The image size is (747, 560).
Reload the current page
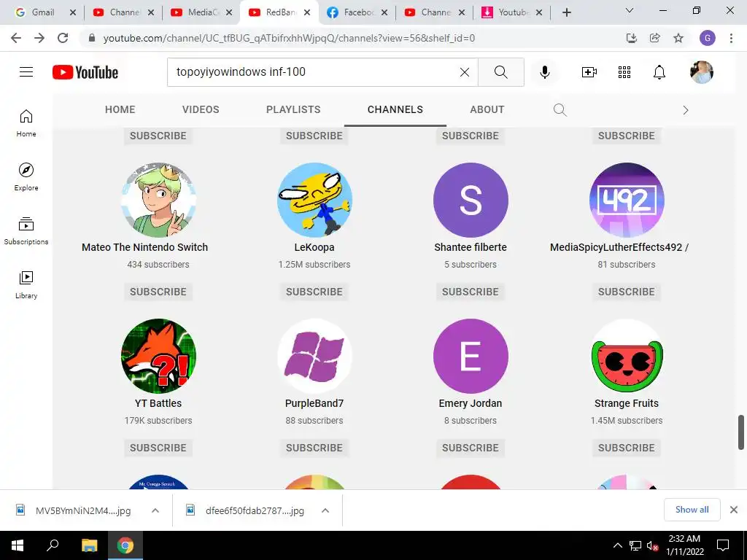(63, 38)
